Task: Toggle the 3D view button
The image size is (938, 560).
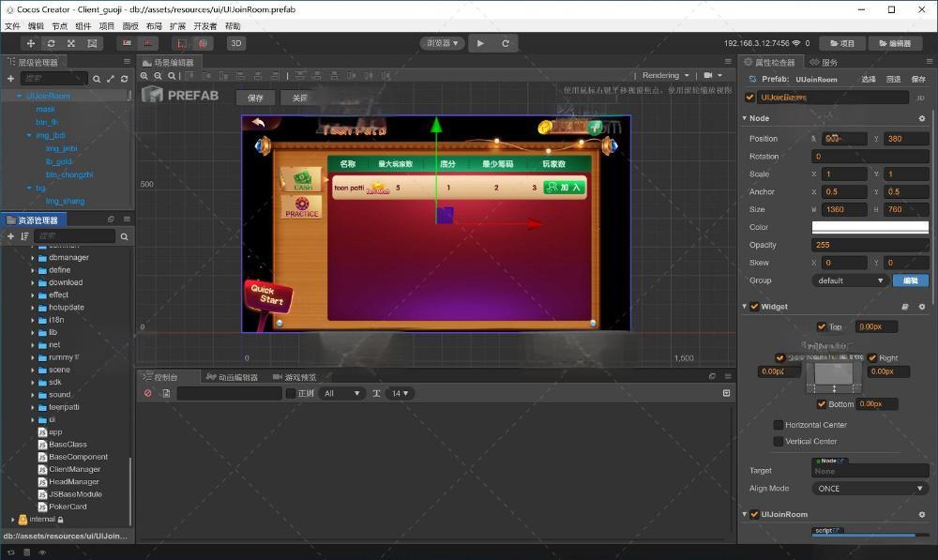Action: coord(236,44)
